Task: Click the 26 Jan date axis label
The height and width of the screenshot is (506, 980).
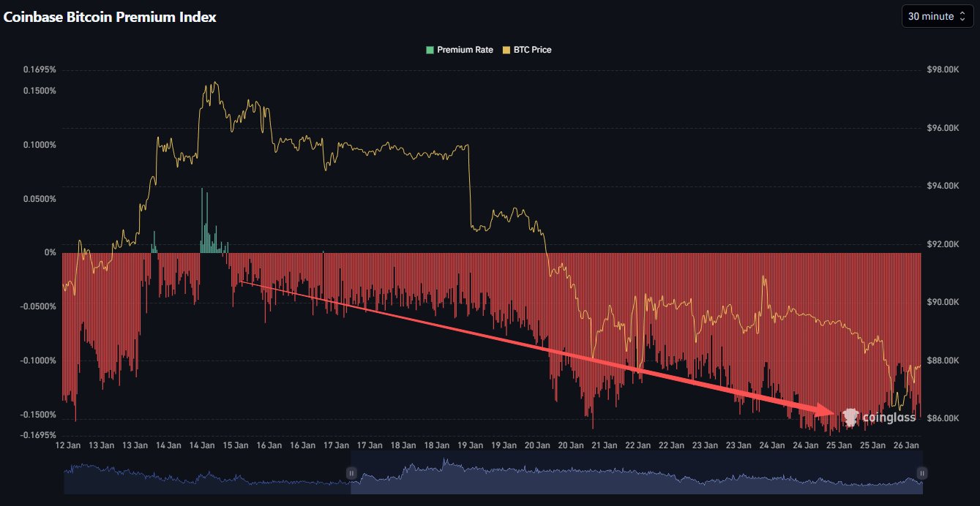Action: 908,445
